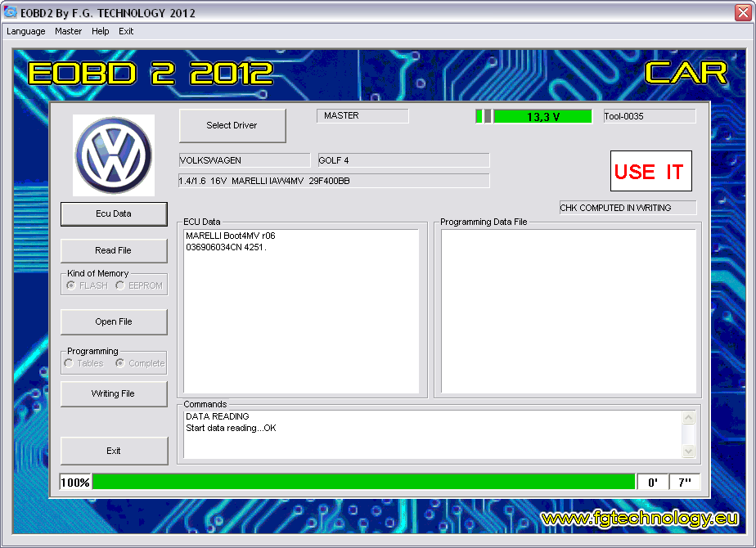Viewport: 756px width, 548px height.
Task: Click the 7'' seconds counter
Action: (x=685, y=483)
